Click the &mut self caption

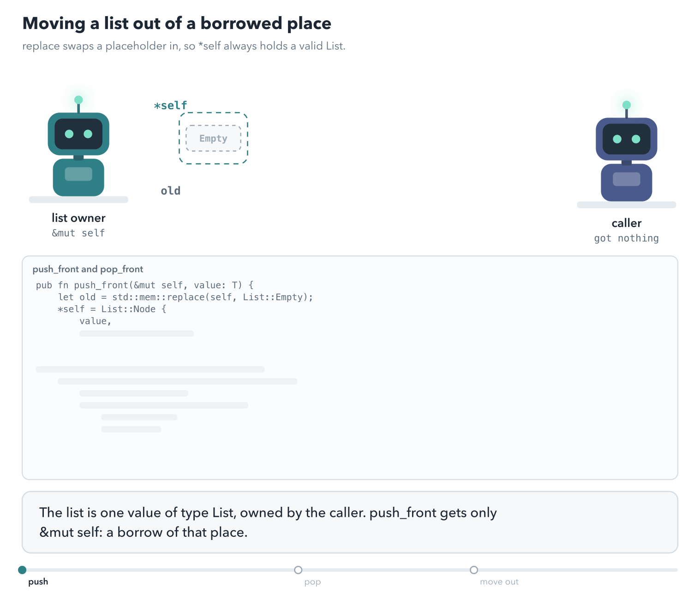click(x=78, y=233)
